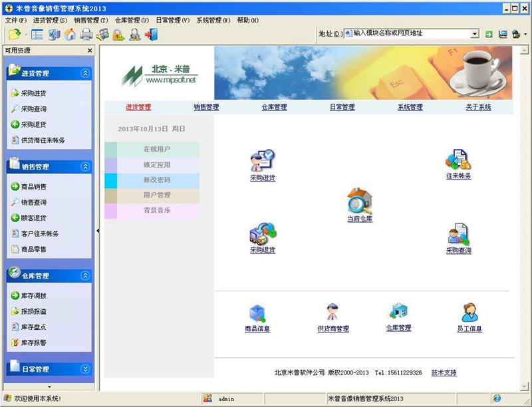
Task: Select 销售管理 link in page navigation
Action: click(206, 107)
